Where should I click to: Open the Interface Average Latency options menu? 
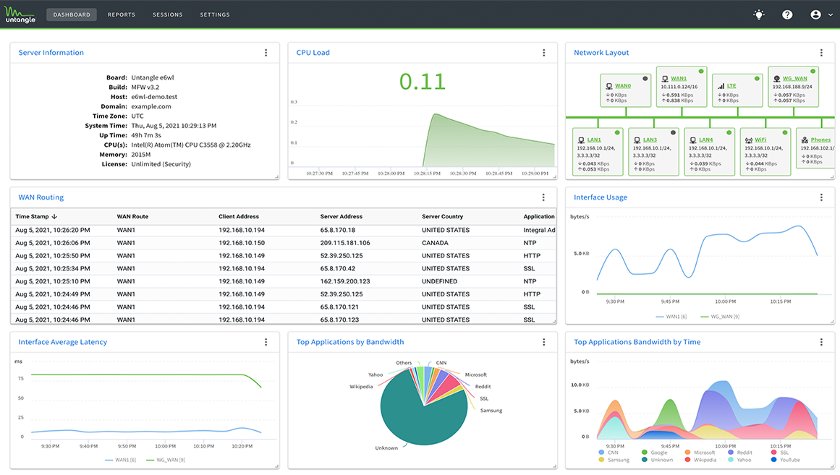coord(266,342)
